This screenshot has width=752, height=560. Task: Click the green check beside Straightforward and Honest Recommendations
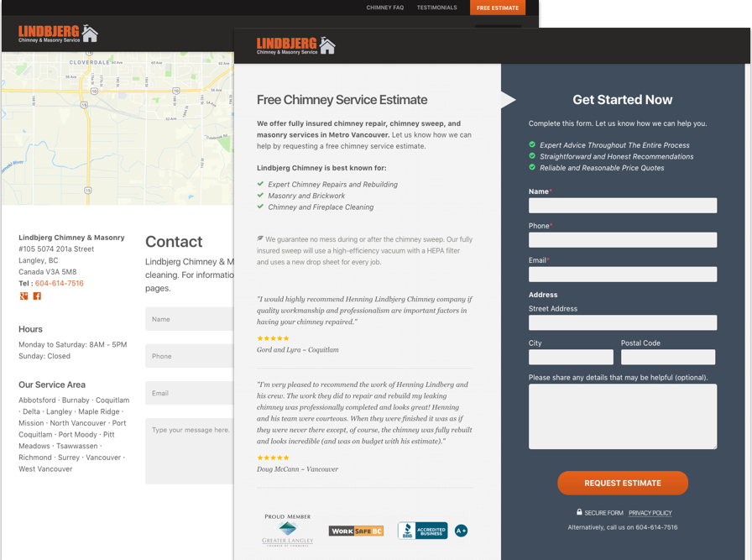point(532,156)
